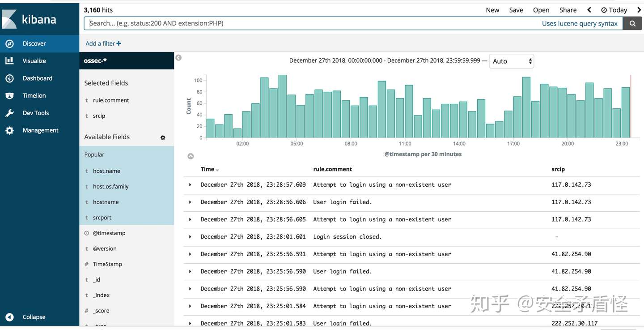Open the Discover compass icon
This screenshot has height=330, width=644.
pos(9,43)
